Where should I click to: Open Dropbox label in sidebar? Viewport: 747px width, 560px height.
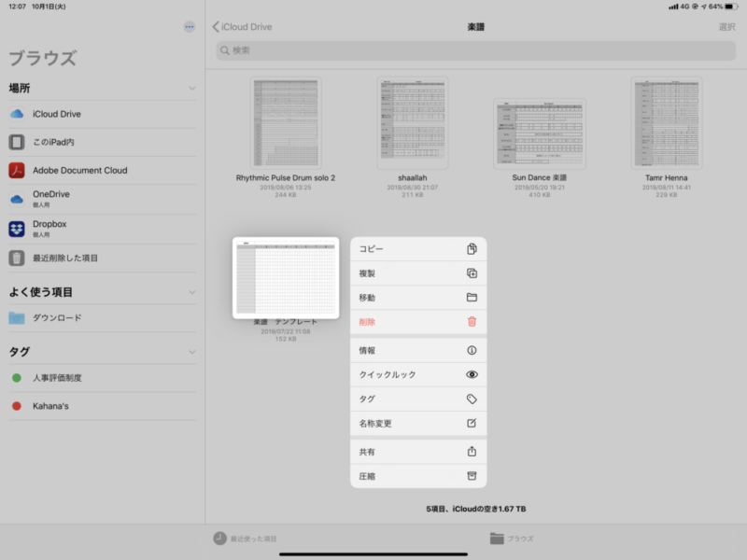(49, 224)
